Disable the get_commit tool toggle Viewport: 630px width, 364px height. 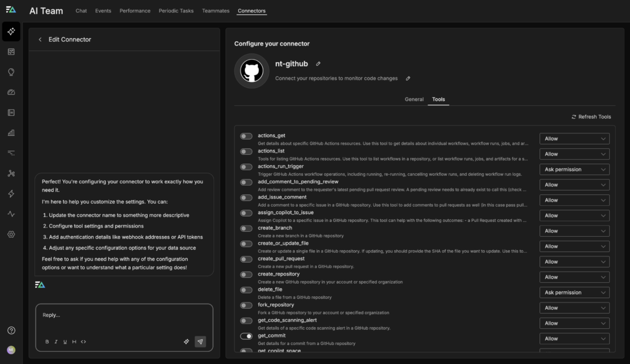[x=246, y=336]
